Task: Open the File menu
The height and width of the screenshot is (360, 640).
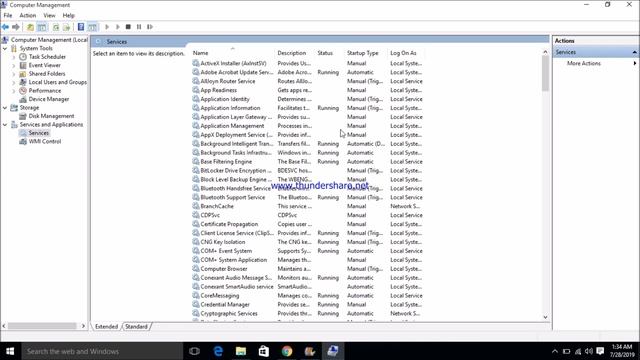Action: 8,16
